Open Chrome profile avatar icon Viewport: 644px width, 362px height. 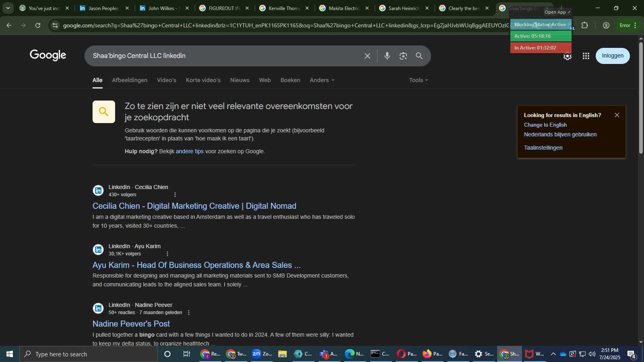(x=606, y=25)
